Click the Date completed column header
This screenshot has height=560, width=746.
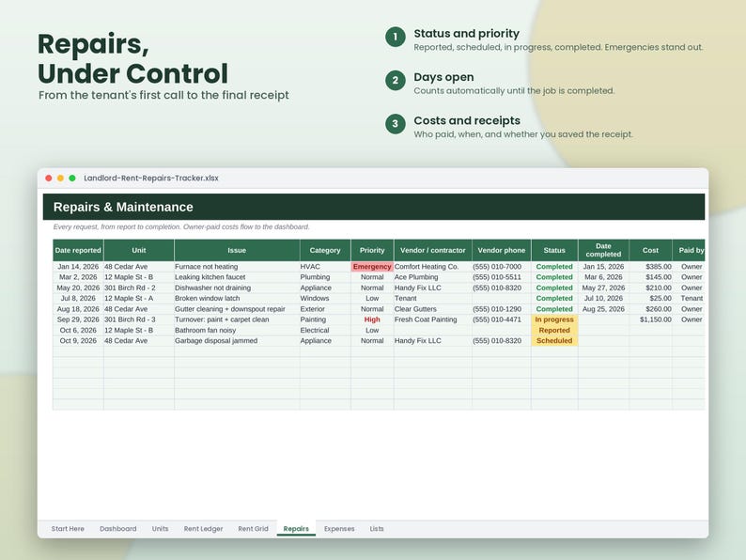(603, 250)
